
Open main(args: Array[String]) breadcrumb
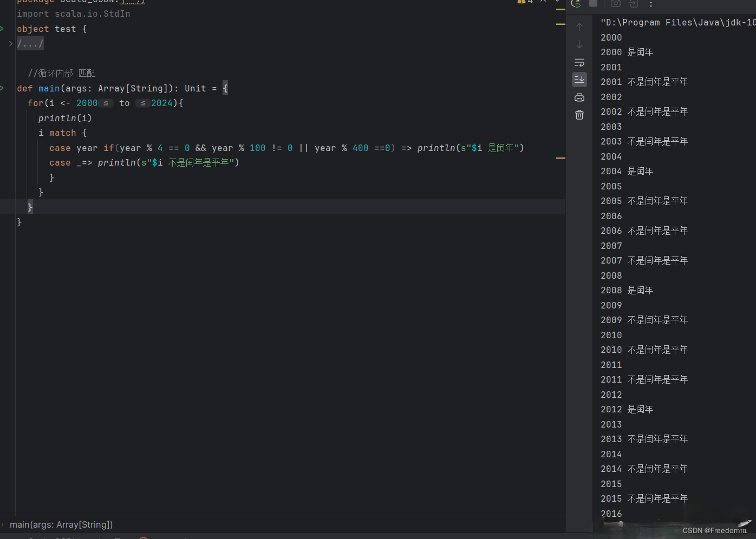61,524
